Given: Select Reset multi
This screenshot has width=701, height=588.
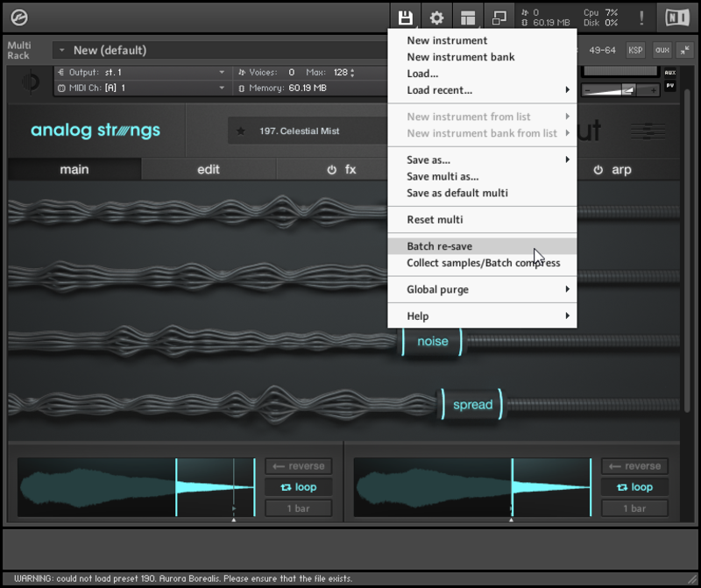Looking at the screenshot, I should pos(483,220).
